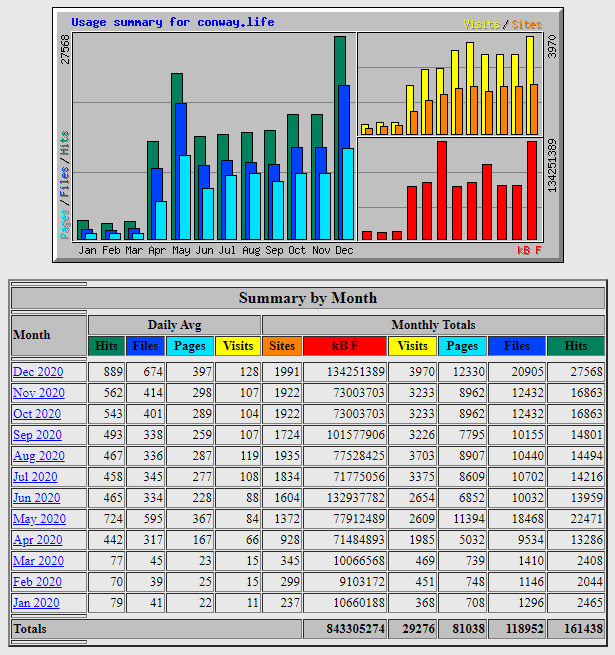
Task: Click the Totals row label
Action: 30,629
